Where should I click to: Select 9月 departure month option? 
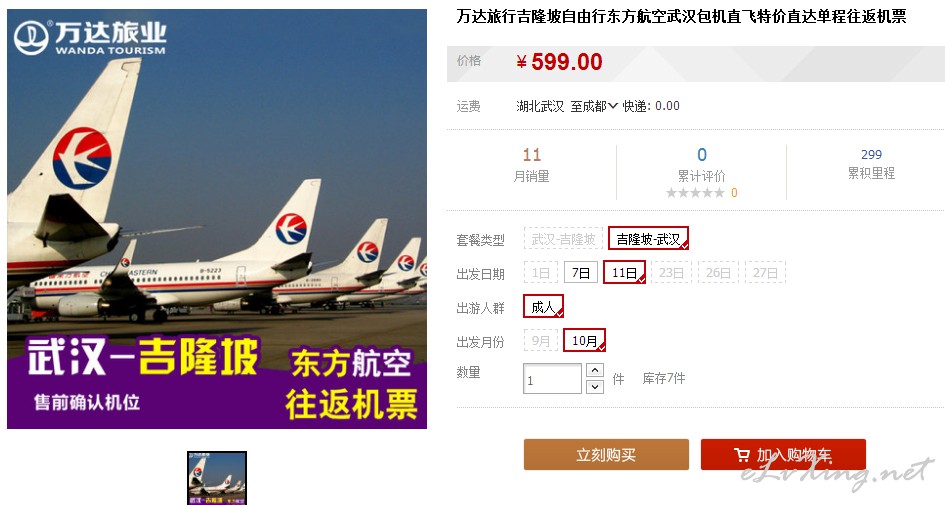pos(541,341)
